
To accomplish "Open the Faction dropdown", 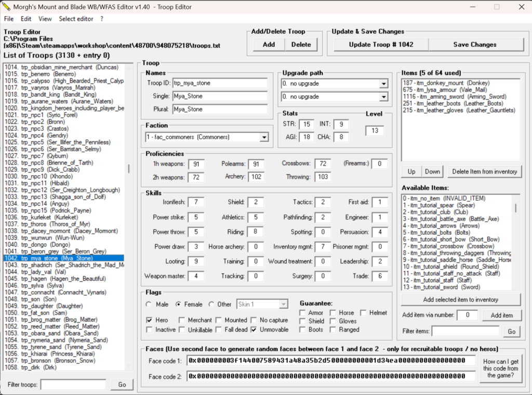I will pyautogui.click(x=264, y=137).
